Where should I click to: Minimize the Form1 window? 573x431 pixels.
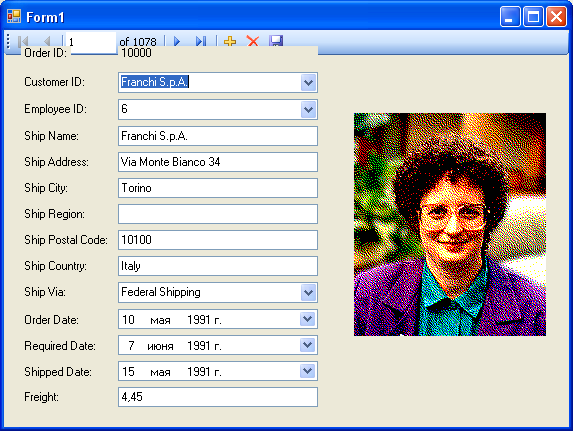[510, 16]
